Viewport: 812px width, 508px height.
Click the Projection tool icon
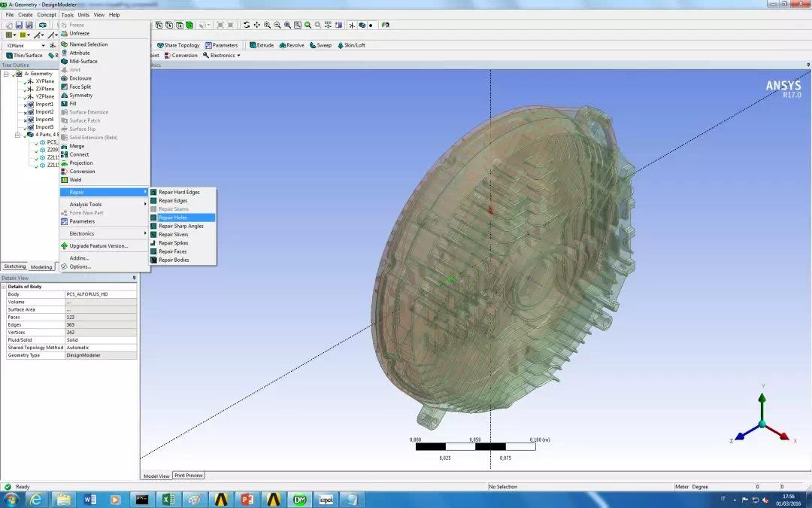pyautogui.click(x=64, y=163)
